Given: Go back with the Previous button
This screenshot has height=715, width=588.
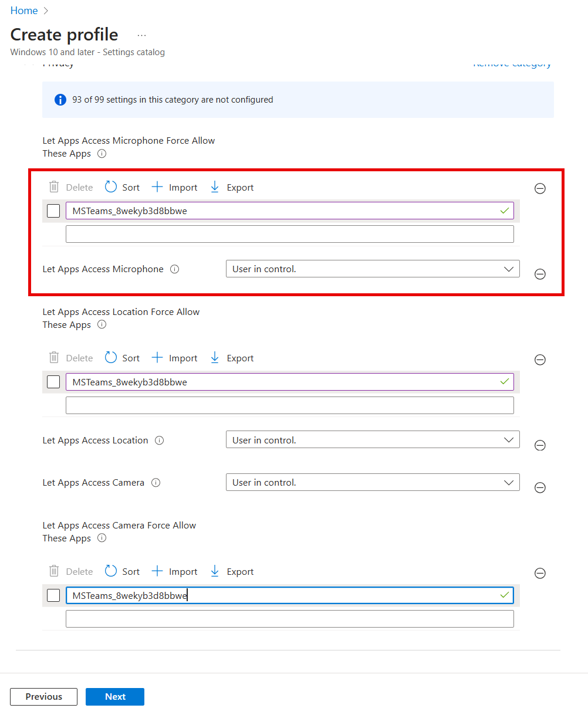Looking at the screenshot, I should [43, 697].
